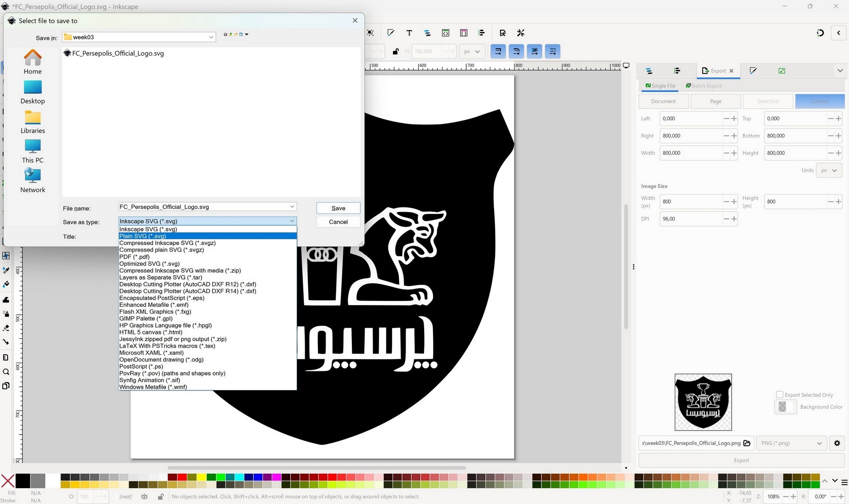
Task: Select the Measure tool
Action: coord(6,357)
